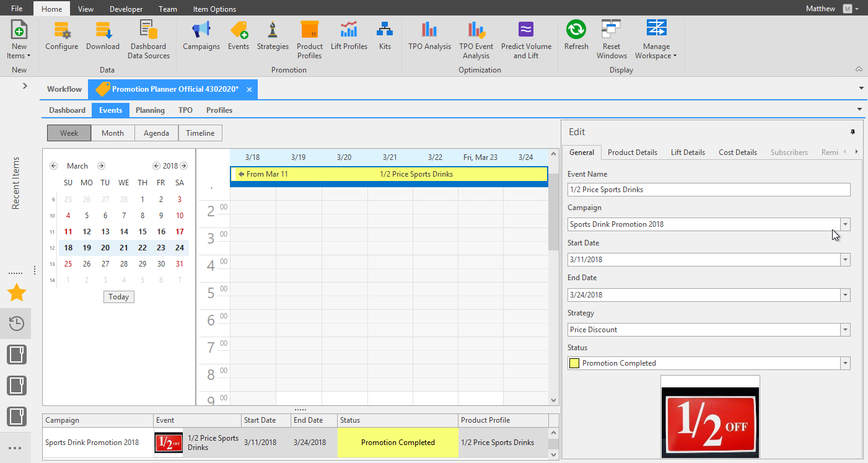Viewport: 868px width, 463px height.
Task: Open Lift Details tab in Edit
Action: coord(688,152)
